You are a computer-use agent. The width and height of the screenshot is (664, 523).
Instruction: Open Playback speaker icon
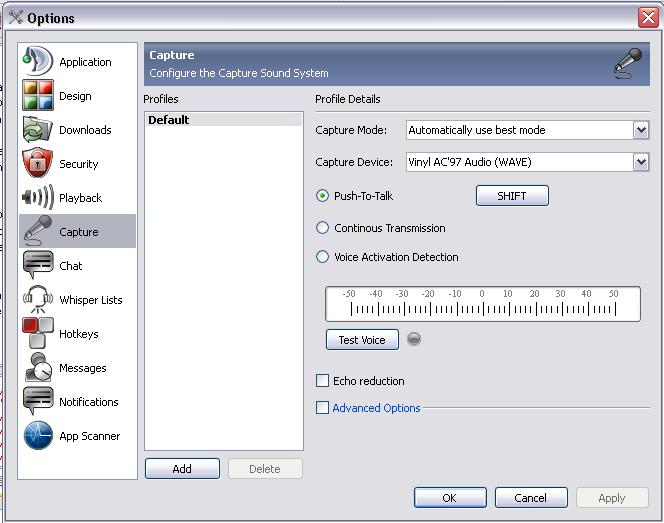38,197
